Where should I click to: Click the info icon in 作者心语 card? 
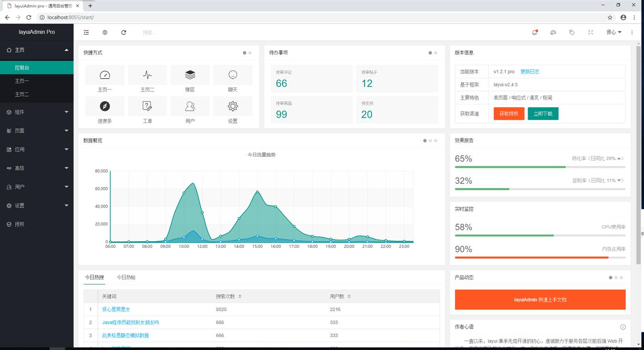623,327
